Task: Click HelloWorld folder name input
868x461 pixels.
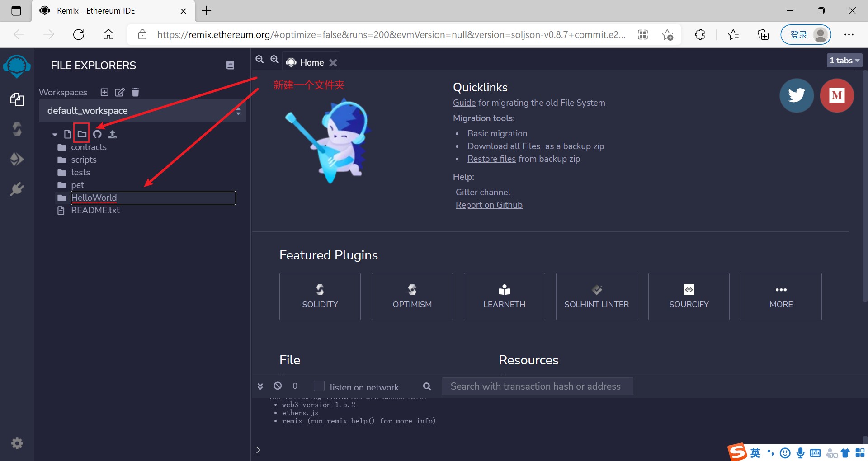Action: coord(153,198)
